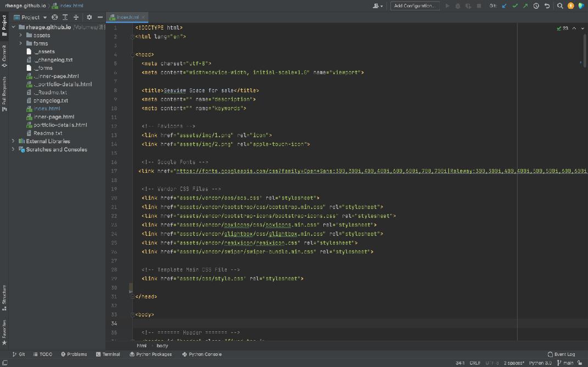Expand Scratches and Consoles node

click(14, 150)
